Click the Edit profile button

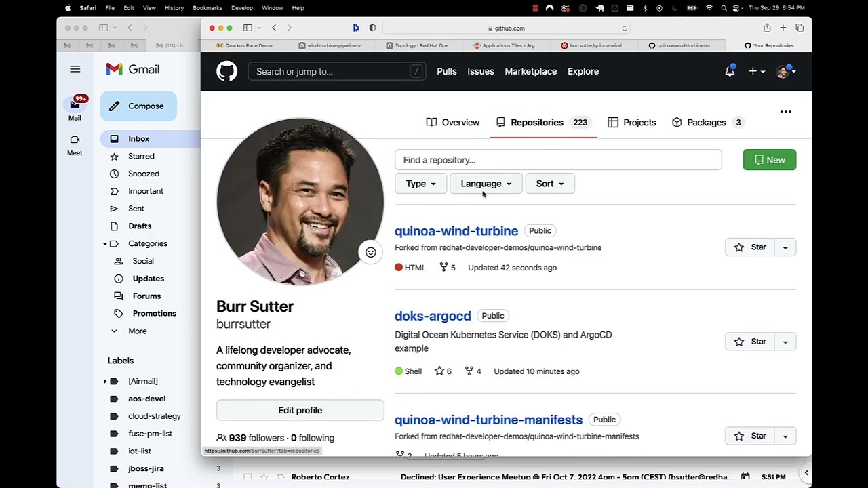click(x=300, y=410)
